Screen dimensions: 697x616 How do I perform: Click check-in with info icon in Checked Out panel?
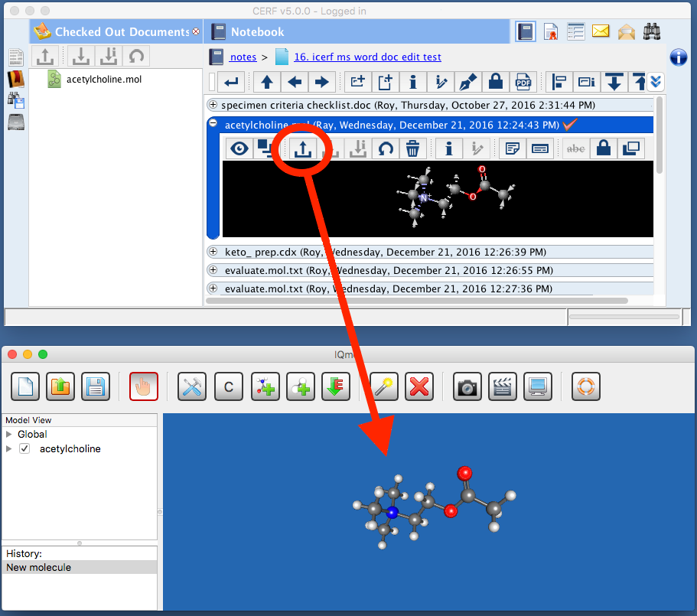point(109,57)
